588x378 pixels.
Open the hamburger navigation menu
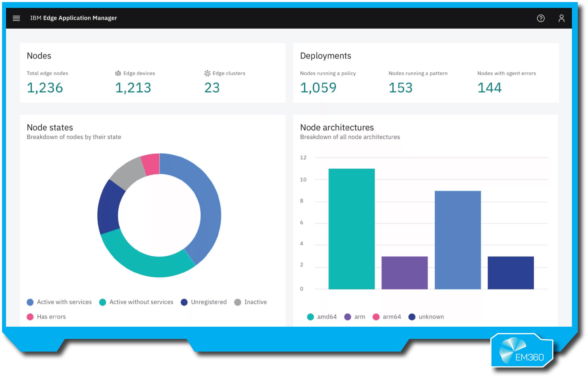[x=16, y=18]
